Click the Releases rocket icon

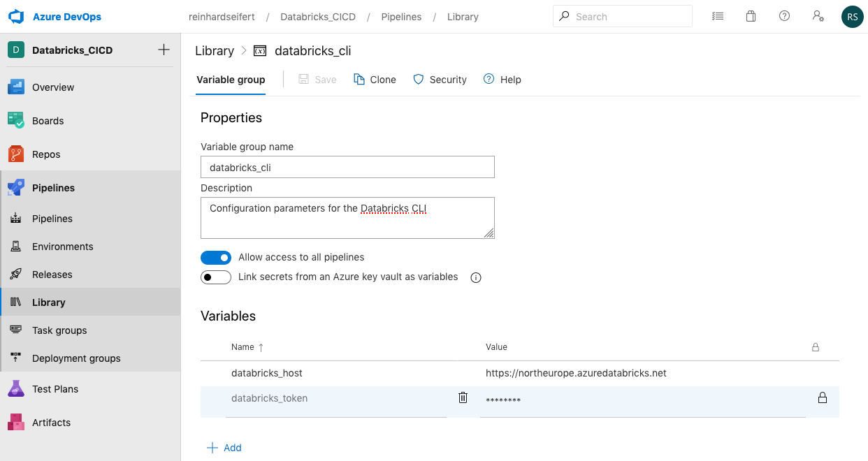click(x=16, y=275)
